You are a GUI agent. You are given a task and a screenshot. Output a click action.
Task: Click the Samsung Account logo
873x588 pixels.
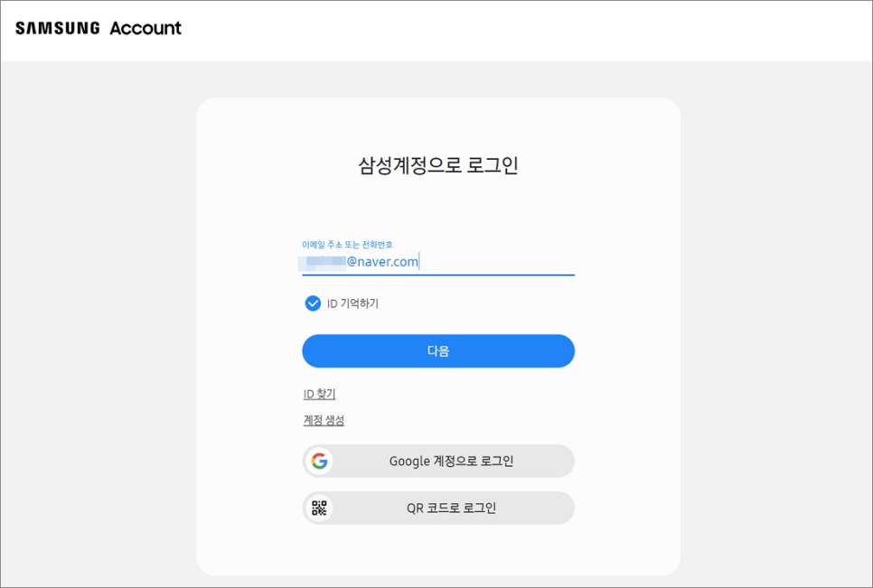click(x=98, y=28)
